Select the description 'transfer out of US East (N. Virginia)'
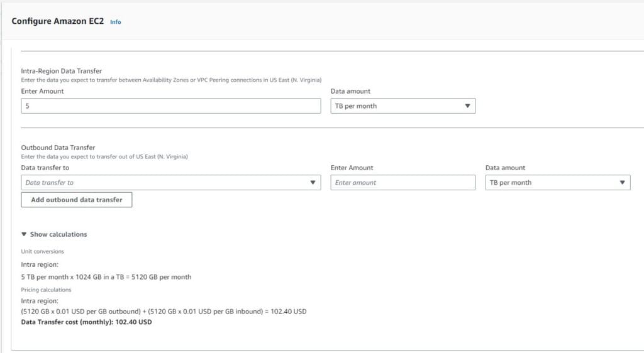 104,157
